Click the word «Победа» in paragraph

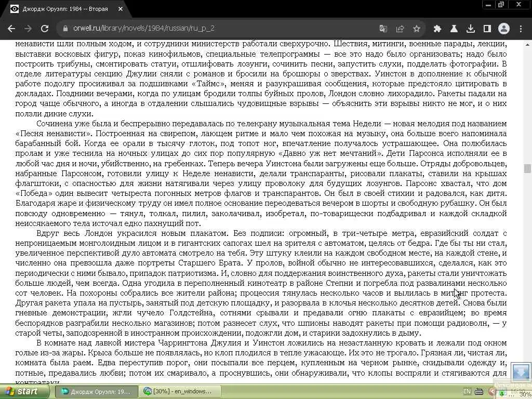[34, 193]
